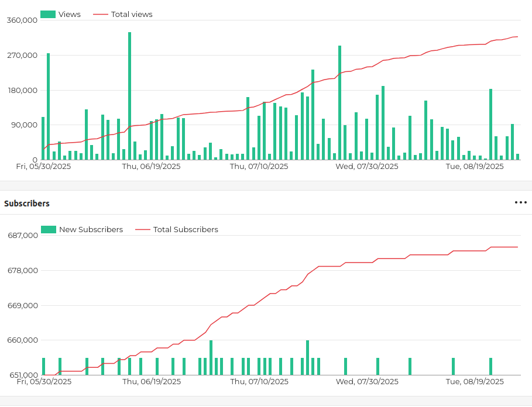The width and height of the screenshot is (532, 407).
Task: Click Thu, 07/10/2025 label on Views chart
Action: pyautogui.click(x=259, y=167)
